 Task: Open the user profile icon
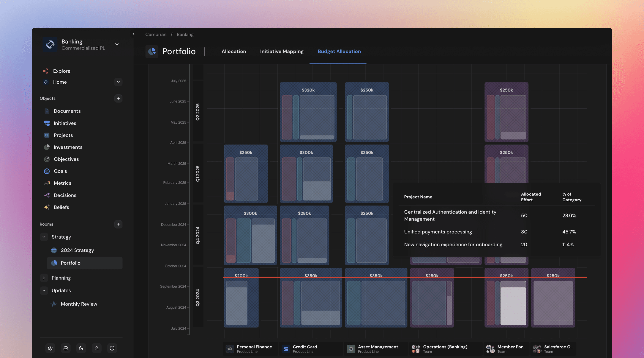(x=97, y=348)
